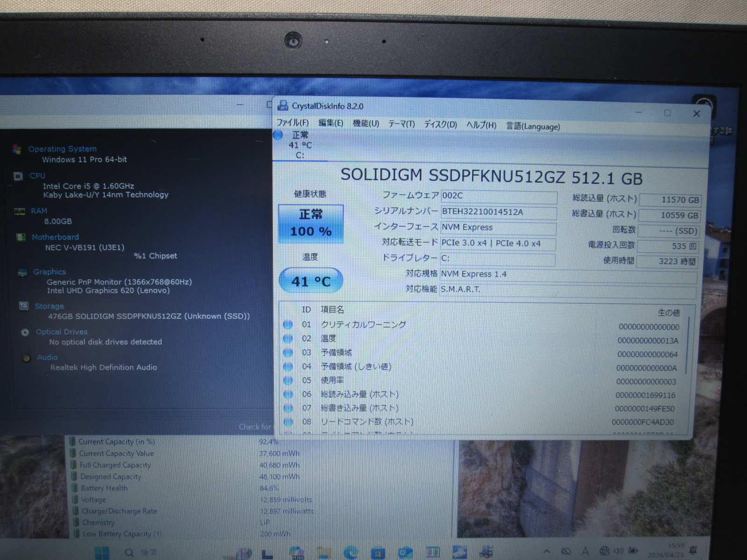The width and height of the screenshot is (747, 560).
Task: Click the serial number field
Action: [498, 212]
